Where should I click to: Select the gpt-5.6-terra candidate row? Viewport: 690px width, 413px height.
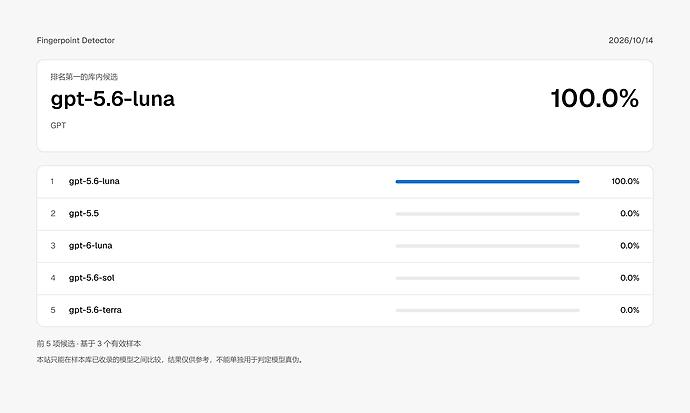tap(345, 310)
